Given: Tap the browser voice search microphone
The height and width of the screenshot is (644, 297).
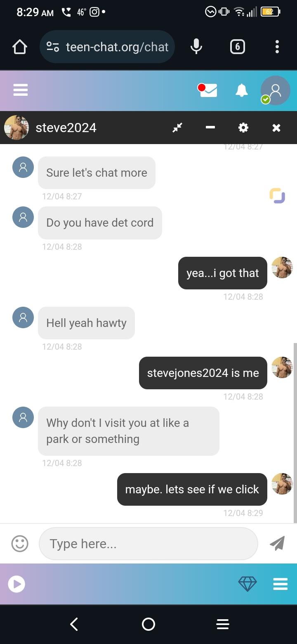Looking at the screenshot, I should click(x=196, y=47).
